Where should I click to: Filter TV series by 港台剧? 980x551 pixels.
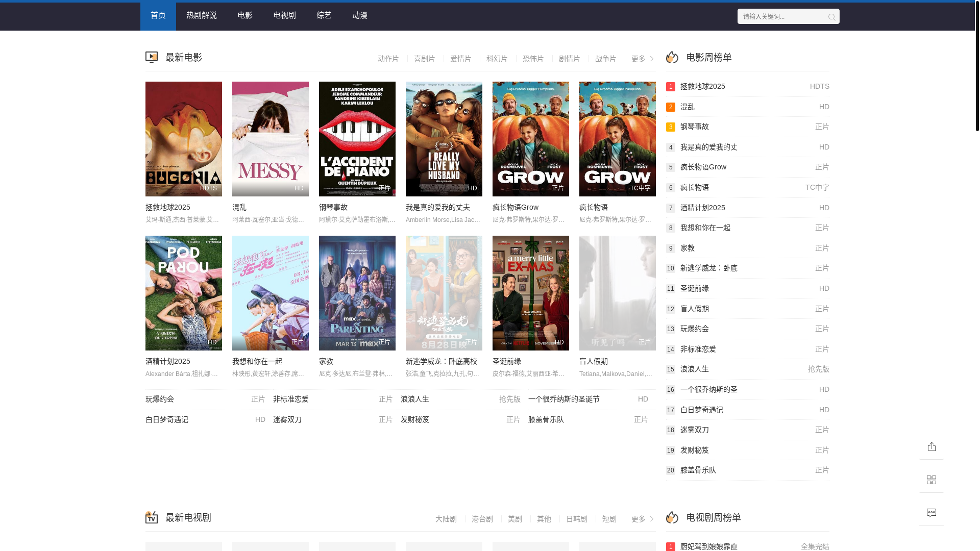pos(482,519)
